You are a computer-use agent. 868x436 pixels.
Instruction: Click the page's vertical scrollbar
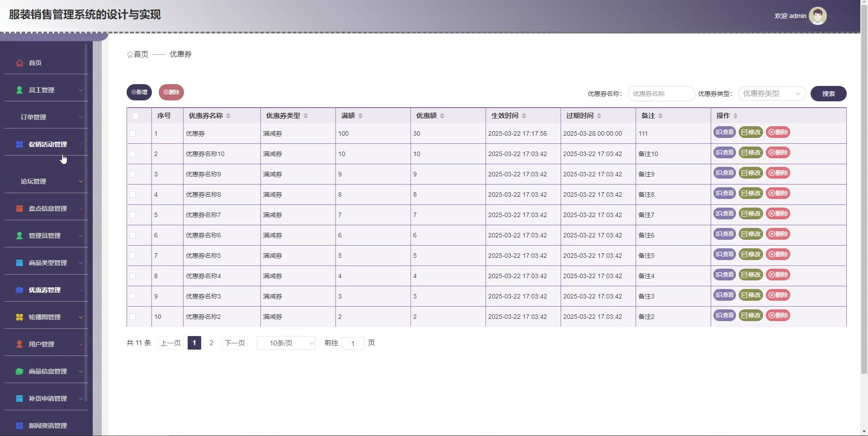tap(864, 181)
